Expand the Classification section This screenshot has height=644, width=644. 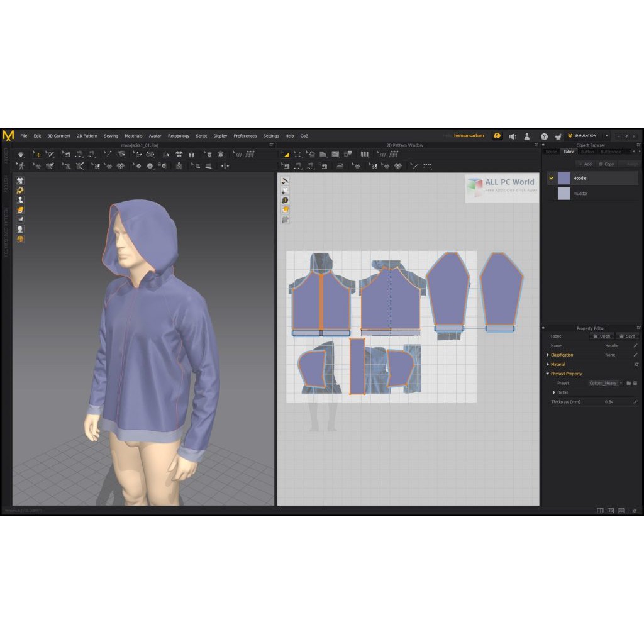(x=548, y=355)
